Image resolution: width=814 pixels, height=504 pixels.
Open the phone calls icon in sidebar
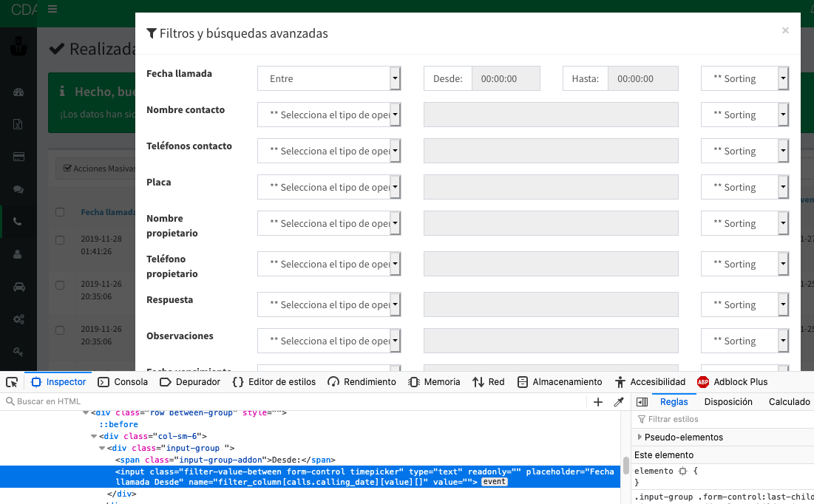coord(18,222)
